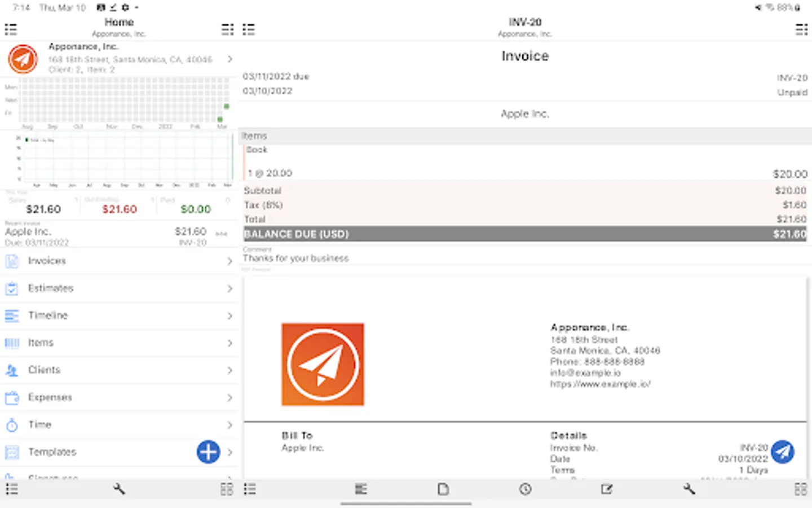Tap the Time stopwatch icon
Image resolution: width=812 pixels, height=508 pixels.
coord(12,424)
